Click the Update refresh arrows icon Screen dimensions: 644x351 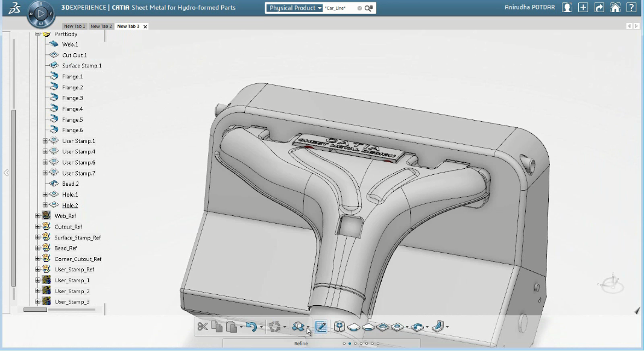coord(274,327)
